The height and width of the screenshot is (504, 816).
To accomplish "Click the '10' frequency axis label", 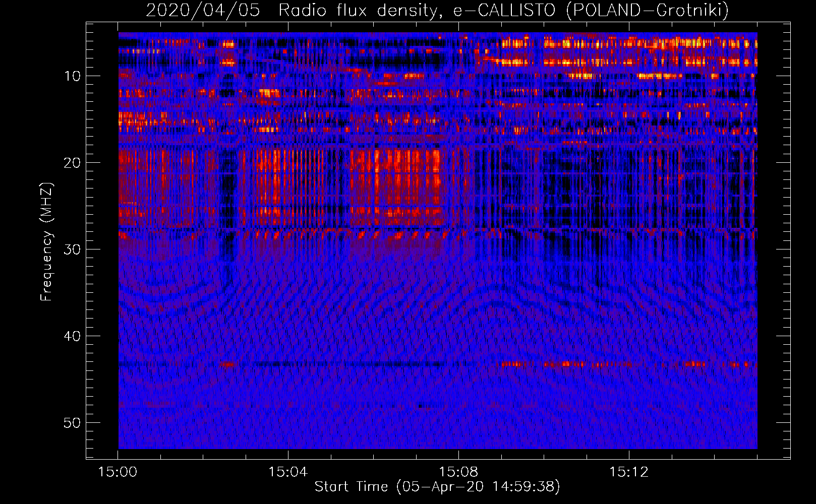I will (x=72, y=76).
